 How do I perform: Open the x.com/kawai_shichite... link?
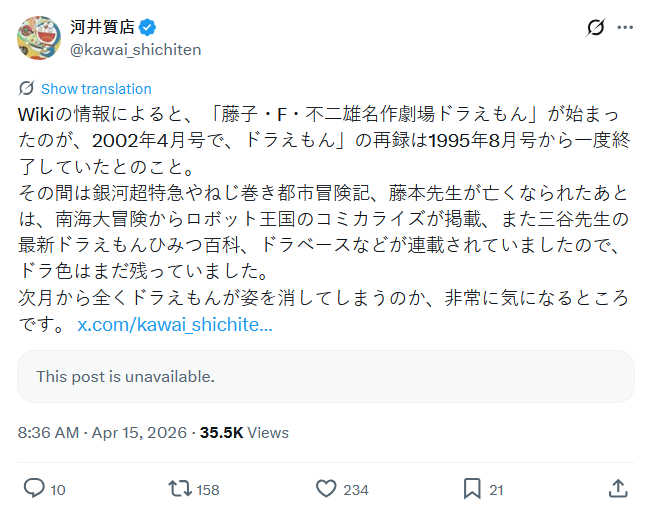pyautogui.click(x=175, y=324)
